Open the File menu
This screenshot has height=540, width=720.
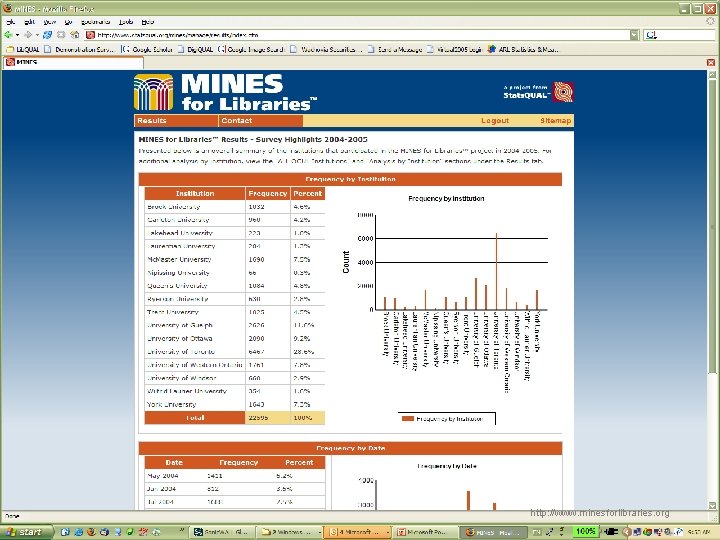pyautogui.click(x=11, y=22)
